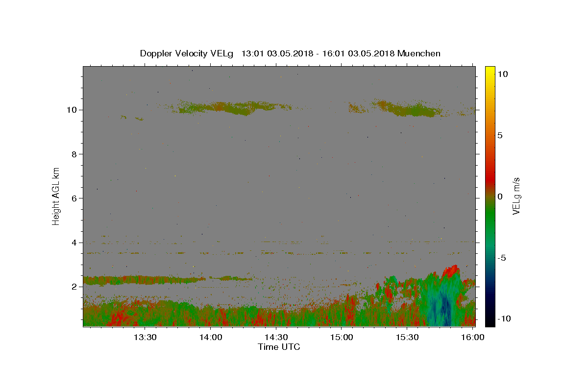This screenshot has width=588, height=392.
Task: Click the height tick label 10
Action: 73,110
